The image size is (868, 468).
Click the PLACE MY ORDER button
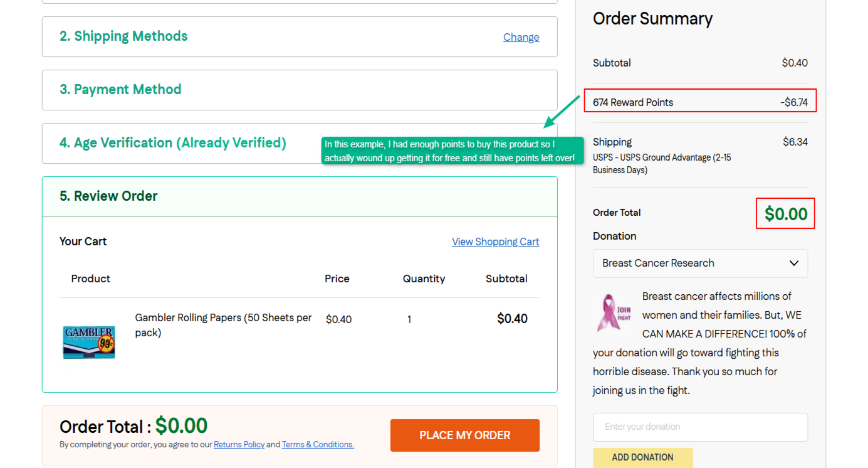464,435
